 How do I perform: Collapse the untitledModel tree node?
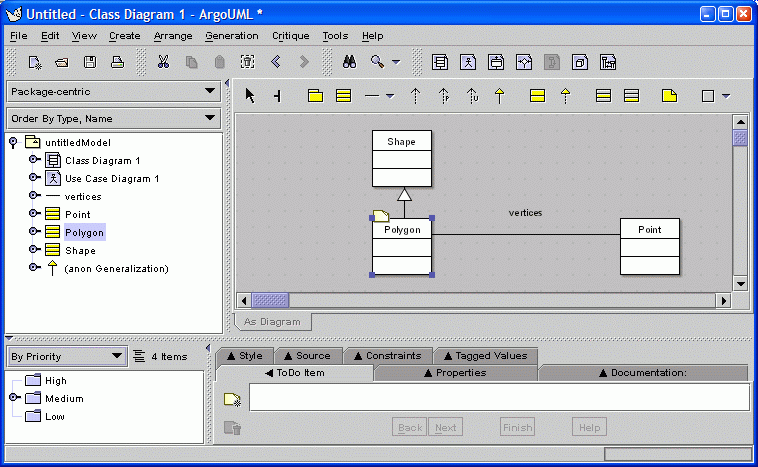[14, 142]
